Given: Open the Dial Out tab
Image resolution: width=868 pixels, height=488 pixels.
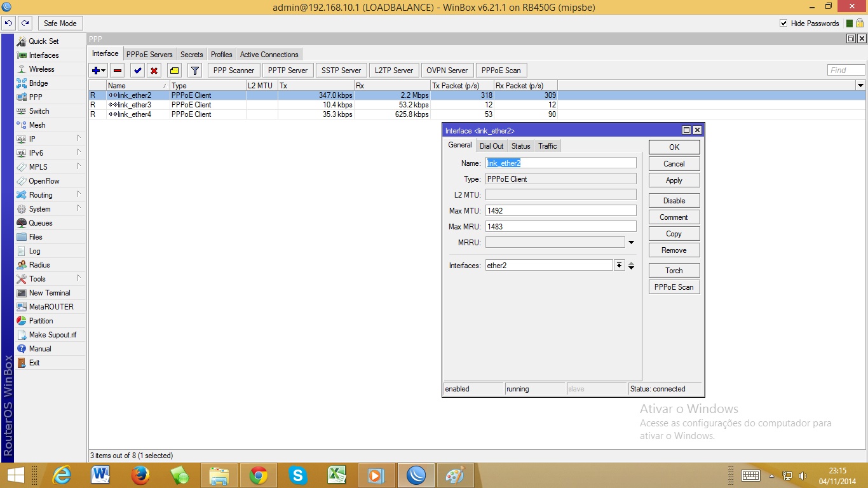Looking at the screenshot, I should tap(491, 146).
